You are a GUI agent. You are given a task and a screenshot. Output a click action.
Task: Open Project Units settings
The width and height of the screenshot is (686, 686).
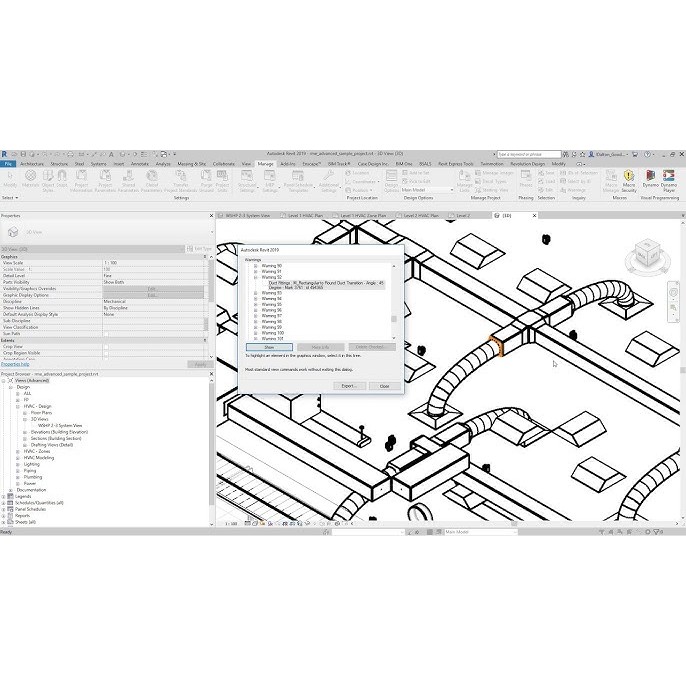coord(222,181)
